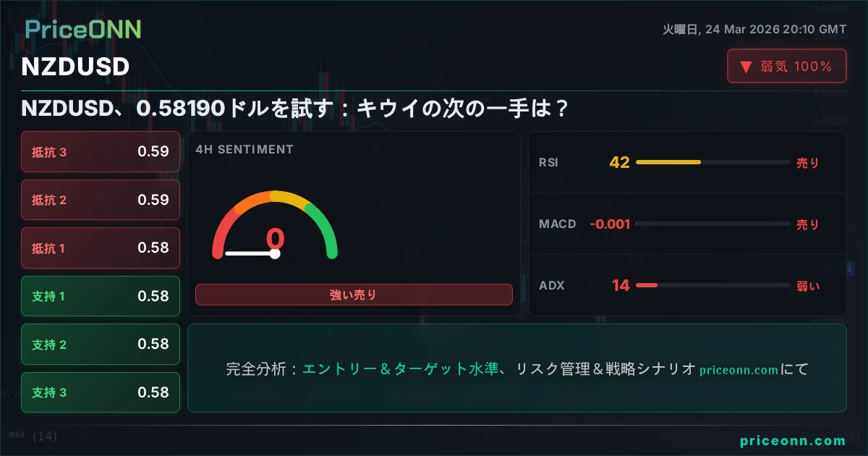The height and width of the screenshot is (456, 868).
Task: Select the 支持 2 support level row
Action: pos(101,344)
